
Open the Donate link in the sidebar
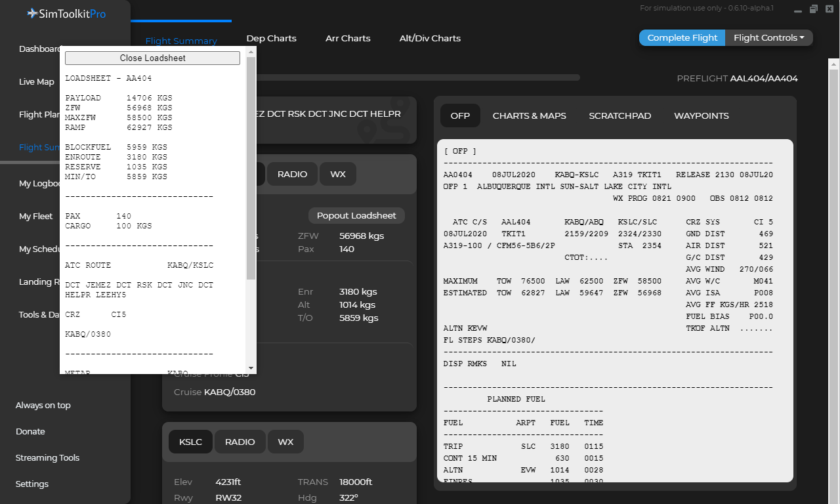30,432
